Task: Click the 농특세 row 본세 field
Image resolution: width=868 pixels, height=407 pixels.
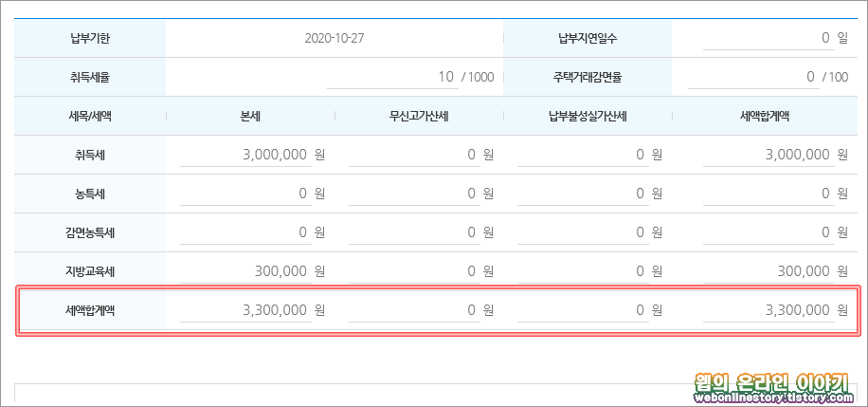Action: [x=245, y=194]
